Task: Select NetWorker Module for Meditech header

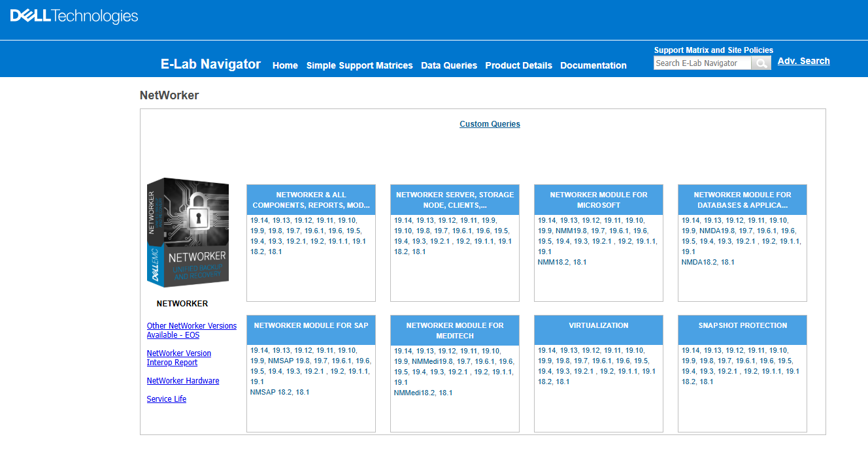Action: coord(455,331)
